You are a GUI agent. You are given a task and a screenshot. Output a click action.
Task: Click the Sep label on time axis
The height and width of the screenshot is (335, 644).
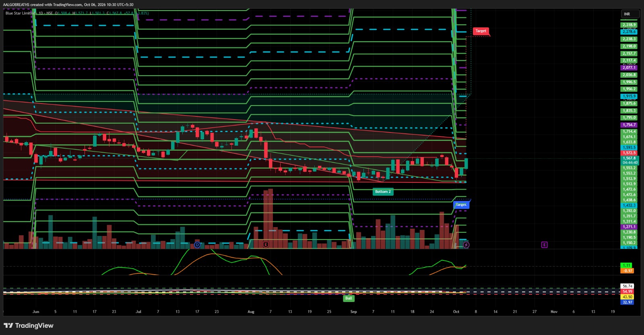click(x=353, y=312)
